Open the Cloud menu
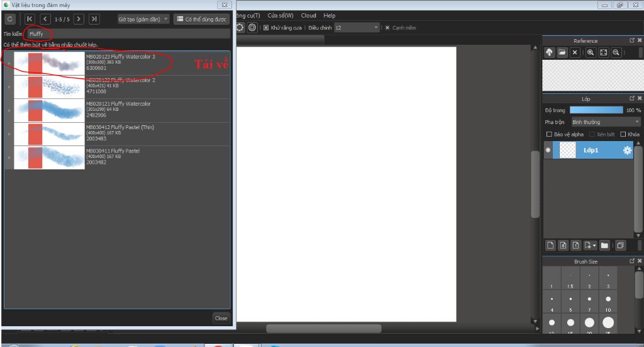This screenshot has height=347, width=644. click(308, 16)
